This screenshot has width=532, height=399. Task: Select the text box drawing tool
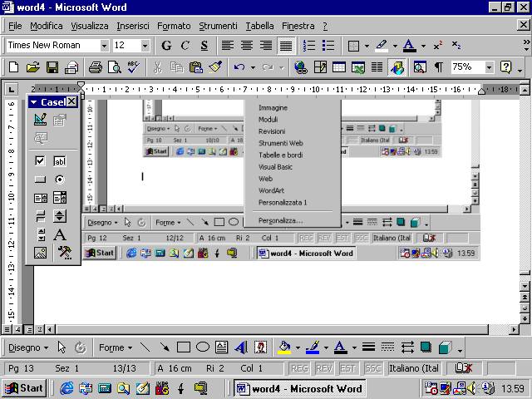pyautogui.click(x=222, y=347)
